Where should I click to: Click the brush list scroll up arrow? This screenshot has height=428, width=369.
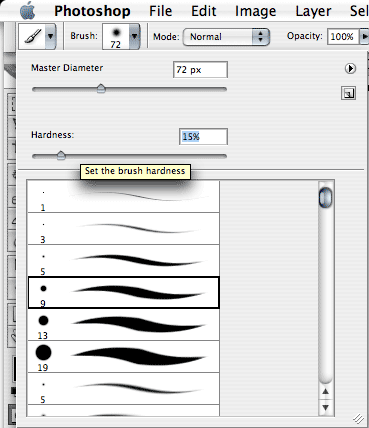[x=326, y=392]
